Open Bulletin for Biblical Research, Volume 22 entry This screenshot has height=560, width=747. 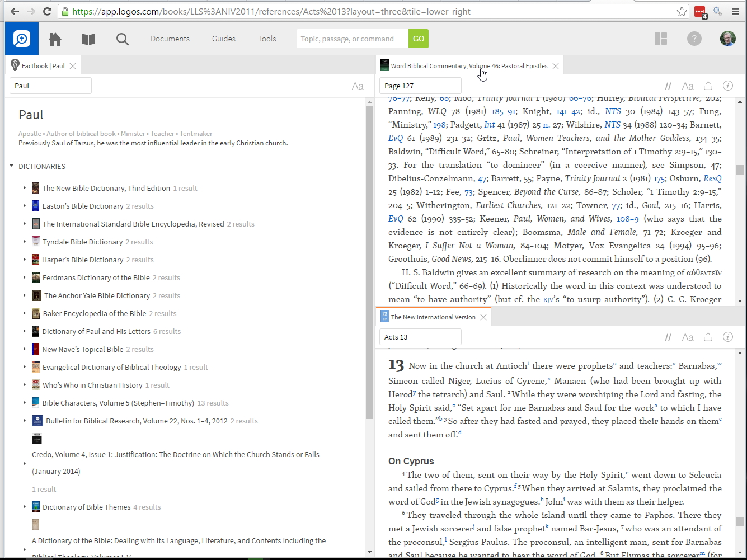(x=137, y=421)
